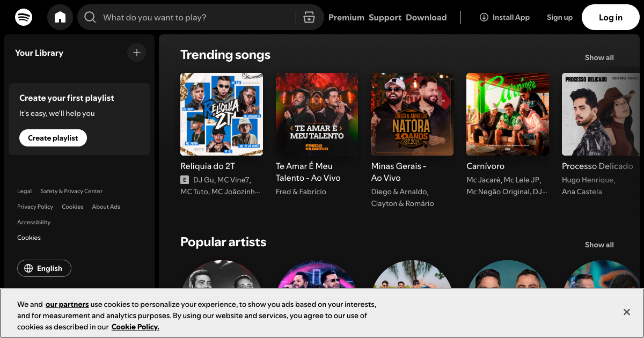Go to Home via house icon
The width and height of the screenshot is (644, 338).
tap(60, 17)
